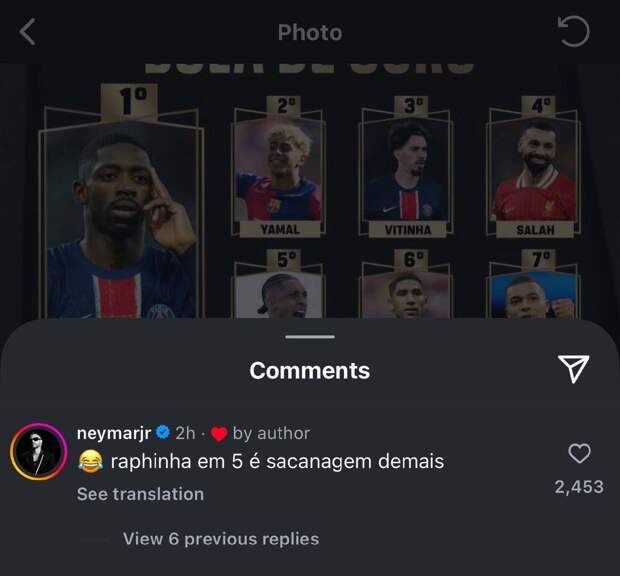Expand View 6 previous replies
Viewport: 620px width, 576px height.
click(x=221, y=539)
